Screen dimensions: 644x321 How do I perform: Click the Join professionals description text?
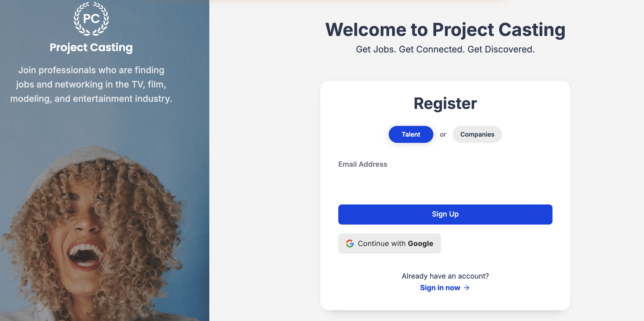point(91,84)
